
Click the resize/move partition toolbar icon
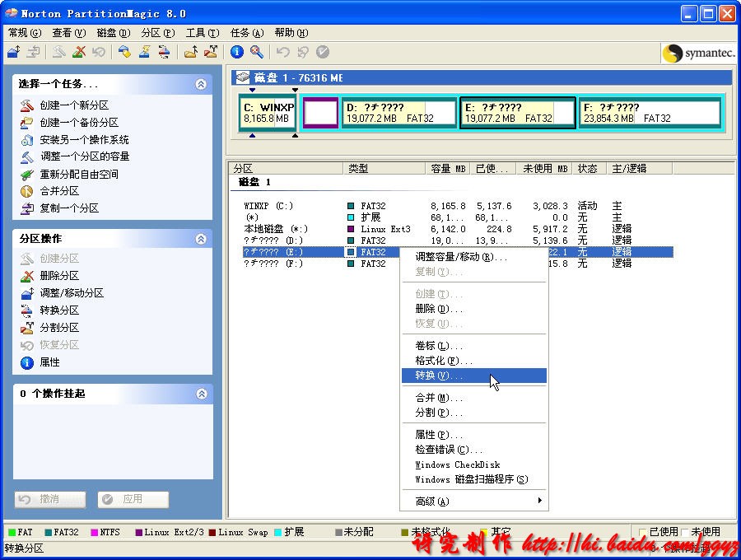pos(14,52)
